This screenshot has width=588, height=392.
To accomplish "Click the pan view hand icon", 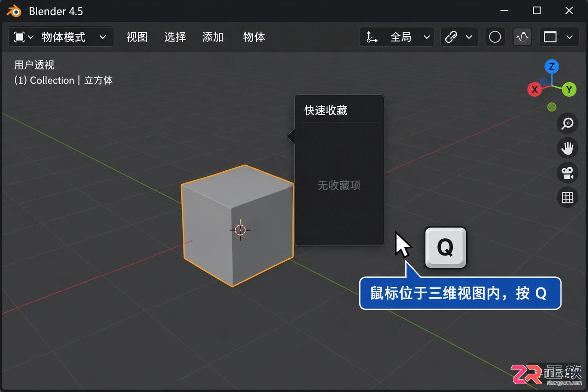I will click(x=568, y=148).
